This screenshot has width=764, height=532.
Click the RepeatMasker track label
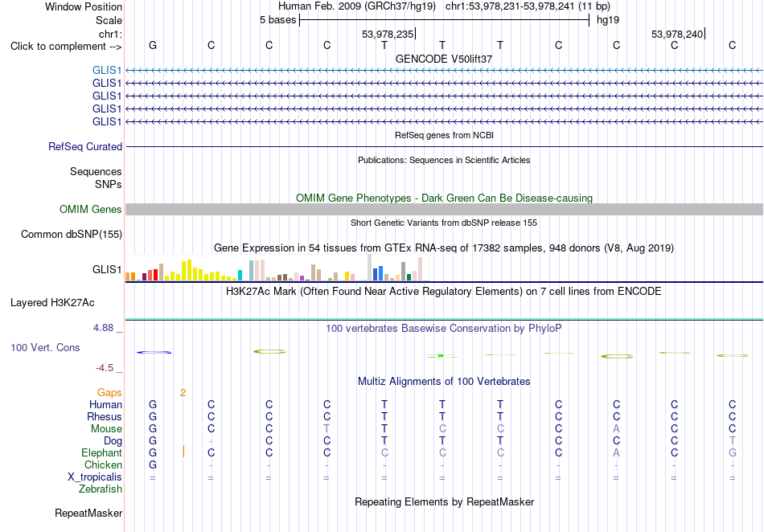[88, 513]
